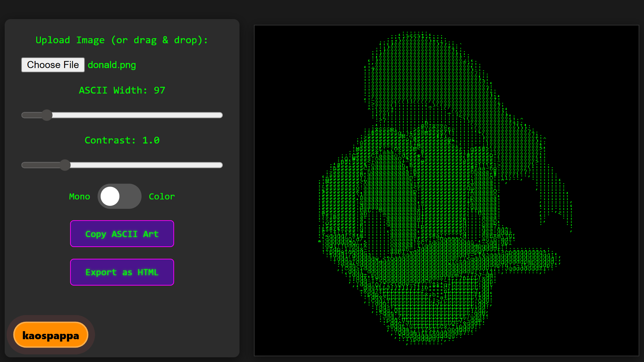Click the Mono label
Image resolution: width=644 pixels, height=362 pixels.
(79, 197)
